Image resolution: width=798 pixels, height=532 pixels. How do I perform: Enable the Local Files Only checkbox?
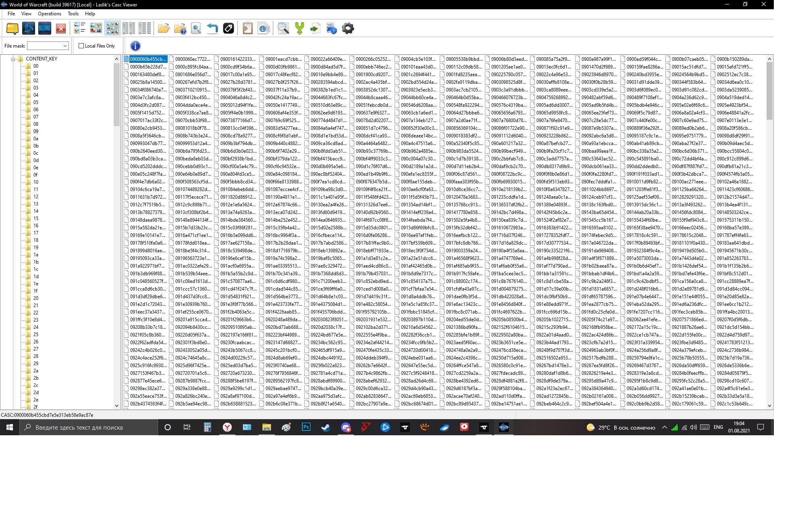click(x=81, y=46)
